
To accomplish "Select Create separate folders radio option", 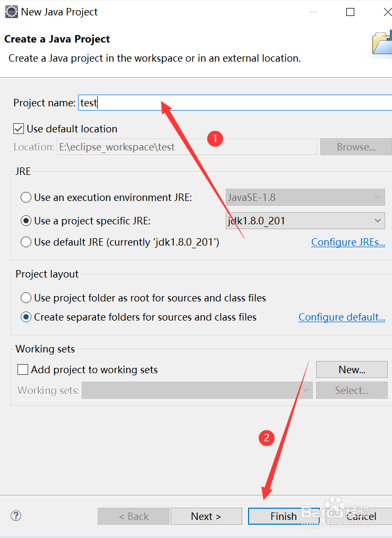I will pos(26,317).
